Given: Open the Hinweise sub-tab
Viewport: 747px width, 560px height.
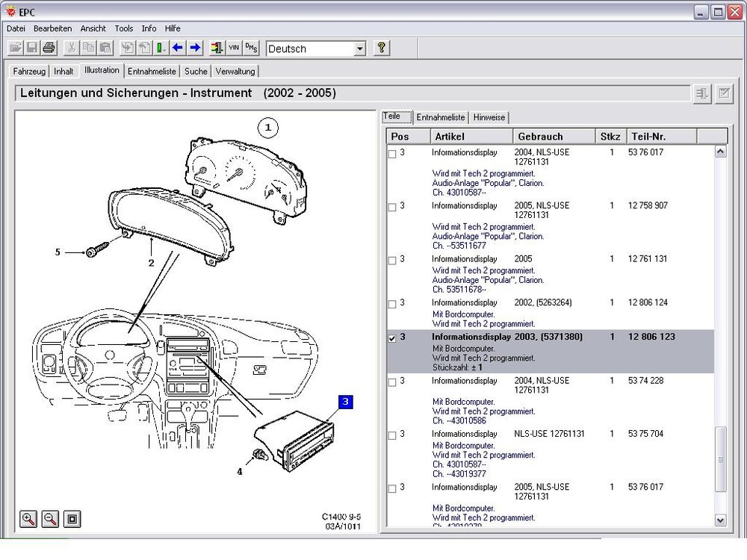Looking at the screenshot, I should [489, 117].
